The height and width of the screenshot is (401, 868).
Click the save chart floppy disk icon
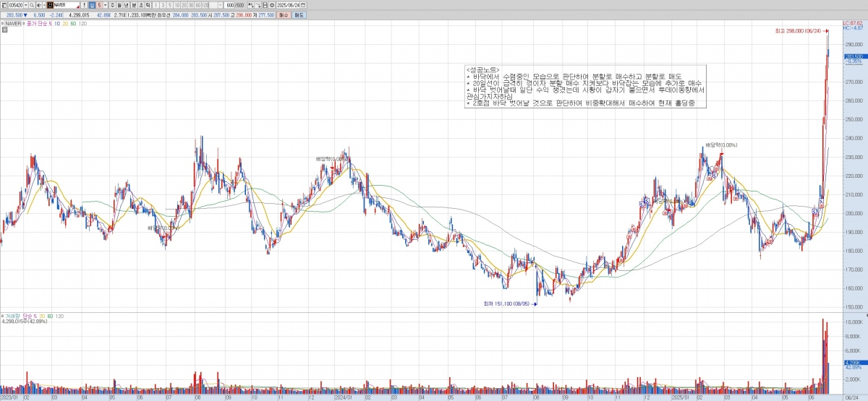coord(265,5)
